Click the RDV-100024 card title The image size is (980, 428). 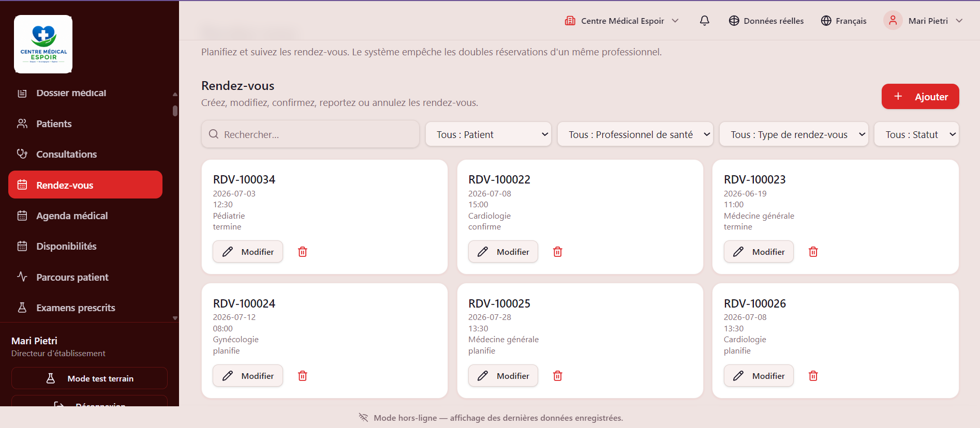[x=244, y=303]
